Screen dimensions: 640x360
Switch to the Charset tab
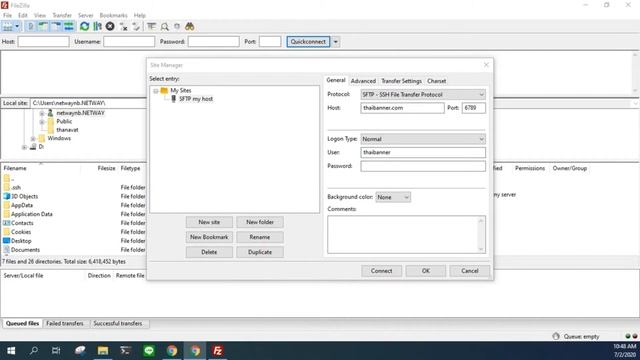pyautogui.click(x=436, y=81)
